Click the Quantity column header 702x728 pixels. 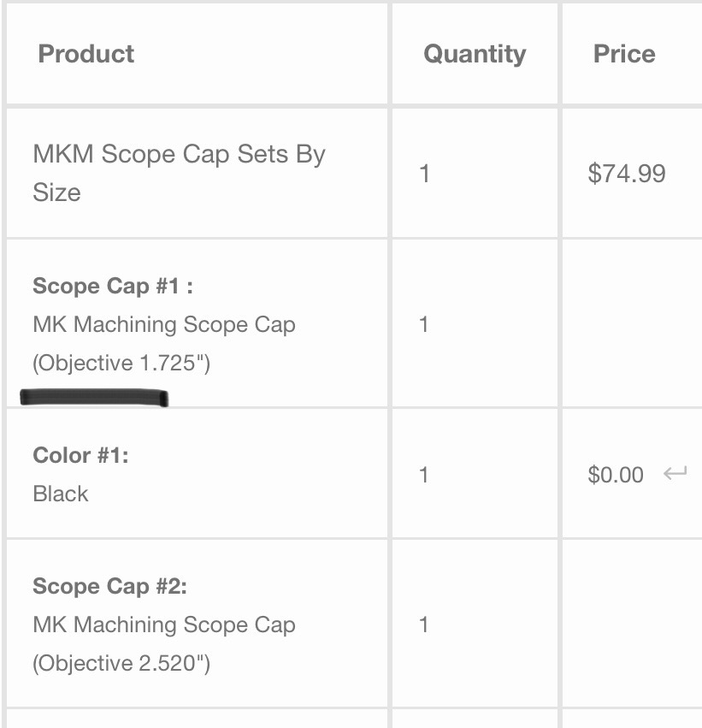tap(475, 55)
